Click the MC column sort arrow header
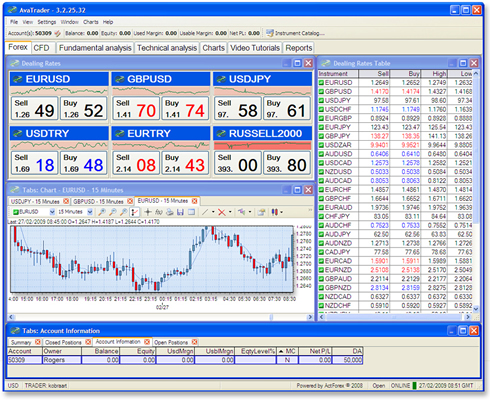Image resolution: width=490 pixels, height=400 pixels. [x=287, y=351]
